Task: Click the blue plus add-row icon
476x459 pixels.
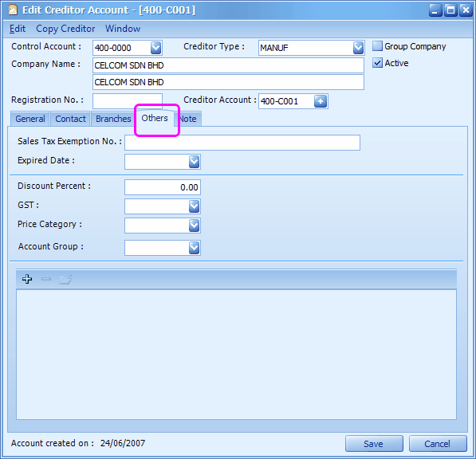Action: (27, 279)
